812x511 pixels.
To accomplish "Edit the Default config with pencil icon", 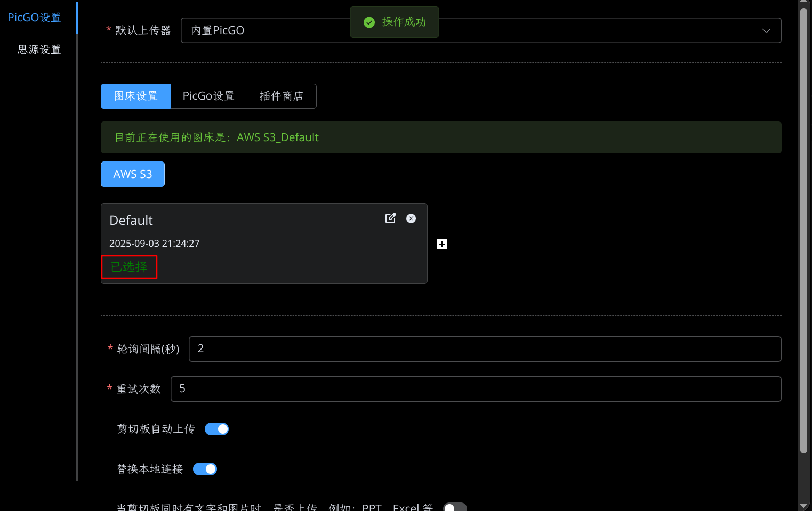I will coord(391,218).
